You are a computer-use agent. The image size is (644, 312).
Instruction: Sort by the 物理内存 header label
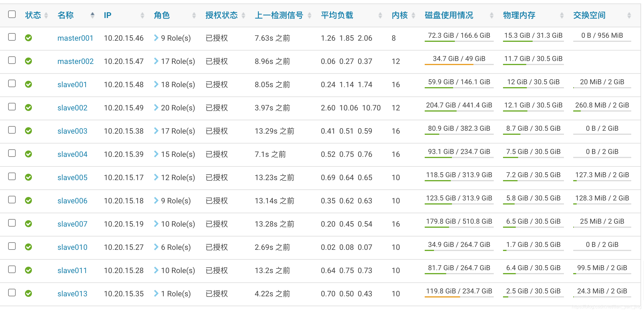pos(519,15)
